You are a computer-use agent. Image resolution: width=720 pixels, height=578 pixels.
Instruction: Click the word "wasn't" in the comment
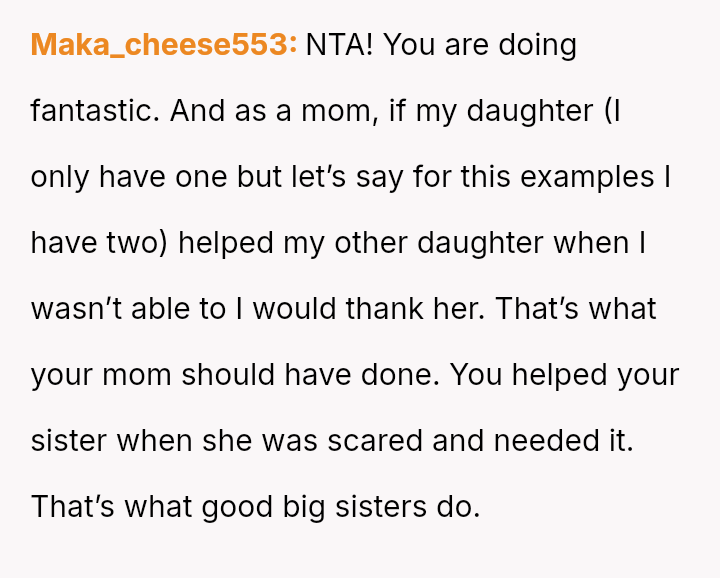[x=74, y=309]
